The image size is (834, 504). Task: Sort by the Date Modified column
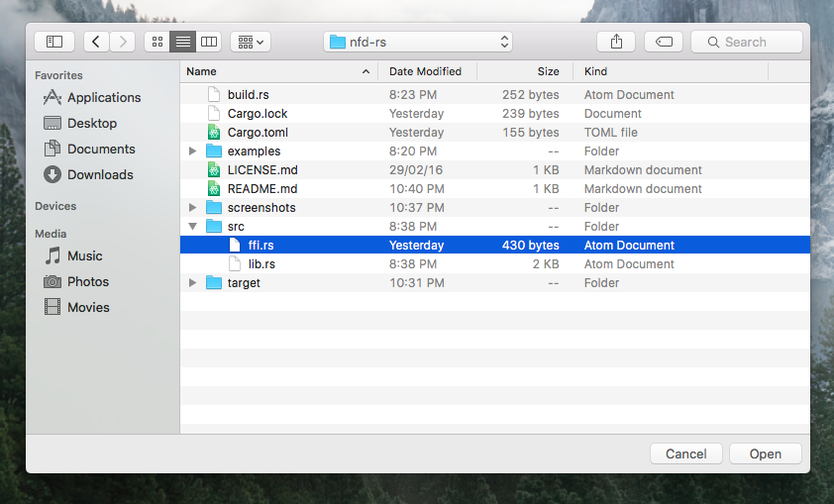pyautogui.click(x=426, y=71)
